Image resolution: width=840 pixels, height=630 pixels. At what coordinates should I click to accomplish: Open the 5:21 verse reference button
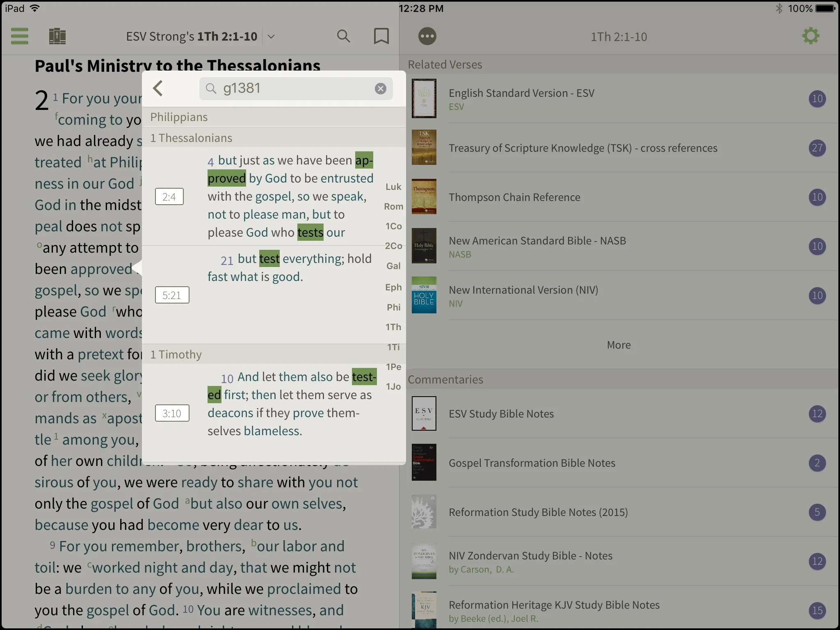click(x=172, y=295)
